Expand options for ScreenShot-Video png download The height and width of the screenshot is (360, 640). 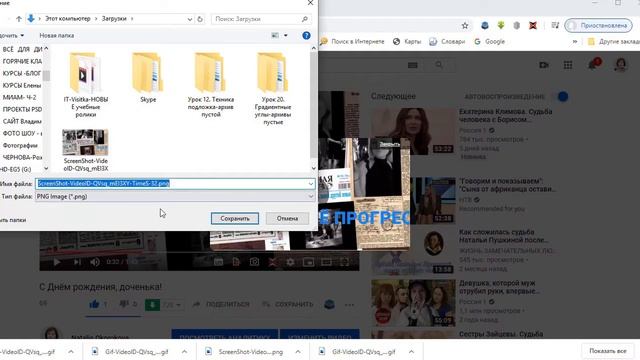click(x=298, y=351)
